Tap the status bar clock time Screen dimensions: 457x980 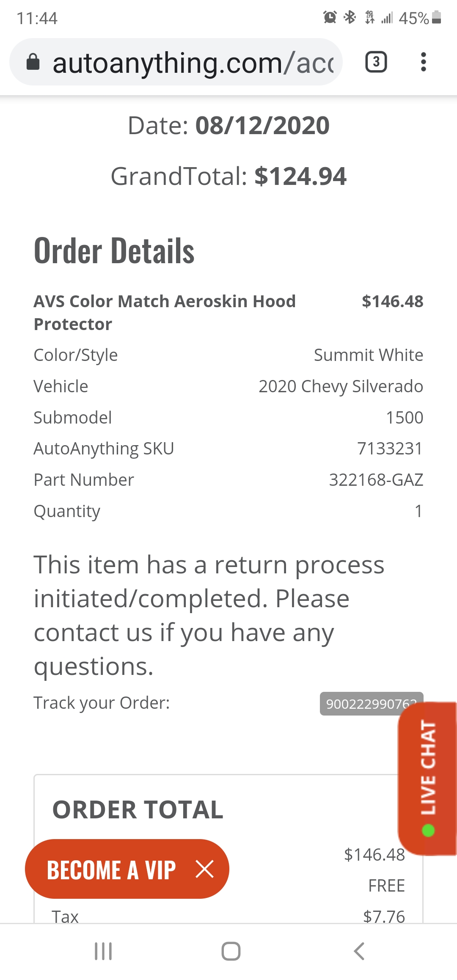[37, 18]
